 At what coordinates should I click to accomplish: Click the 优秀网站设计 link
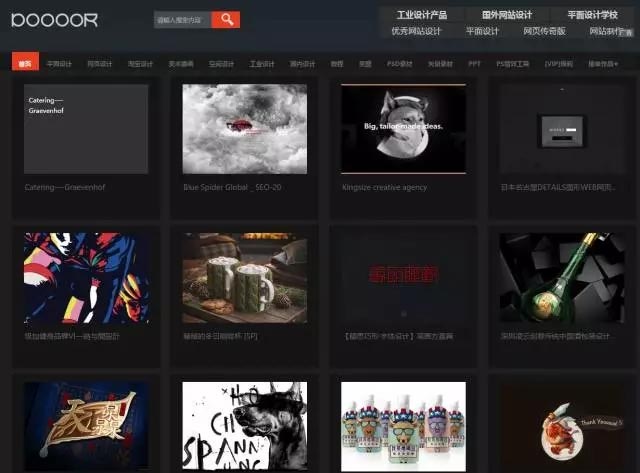tap(415, 31)
